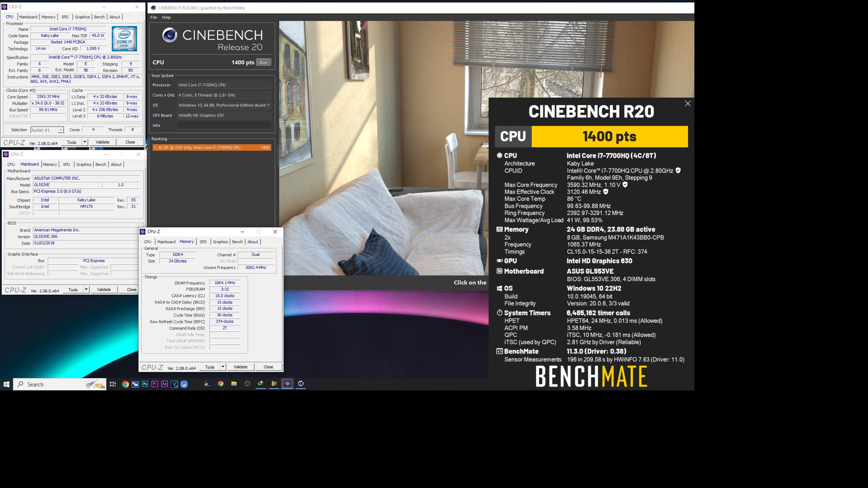Switch to CPU tab in CPU-Z Memory window
The width and height of the screenshot is (868, 488).
point(148,242)
